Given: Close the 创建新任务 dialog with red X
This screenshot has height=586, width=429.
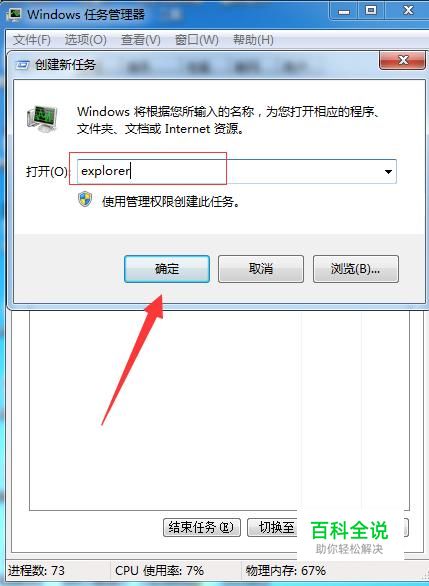Looking at the screenshot, I should 402,60.
